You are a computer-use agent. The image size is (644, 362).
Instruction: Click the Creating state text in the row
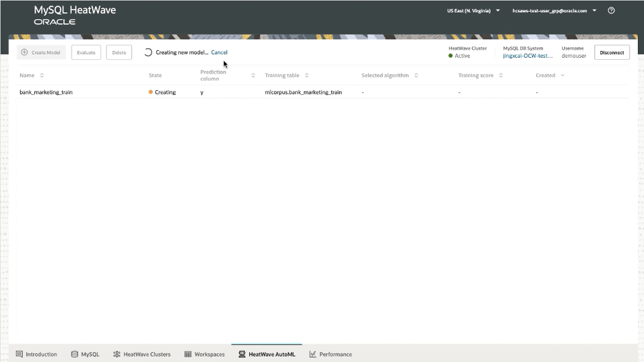165,92
